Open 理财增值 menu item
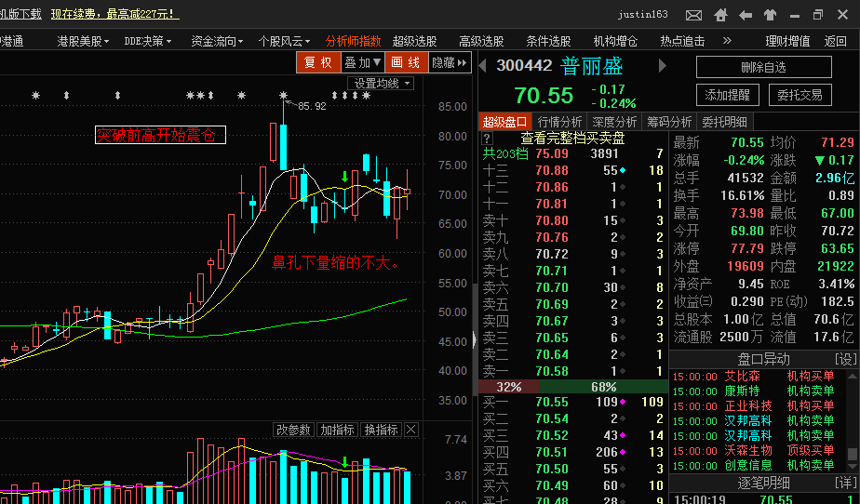The width and height of the screenshot is (860, 504). (x=787, y=41)
